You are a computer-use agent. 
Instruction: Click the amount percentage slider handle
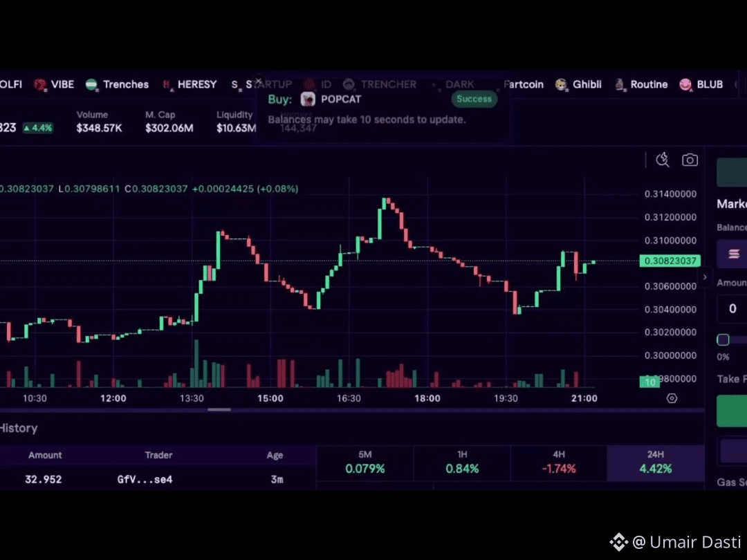(x=723, y=339)
